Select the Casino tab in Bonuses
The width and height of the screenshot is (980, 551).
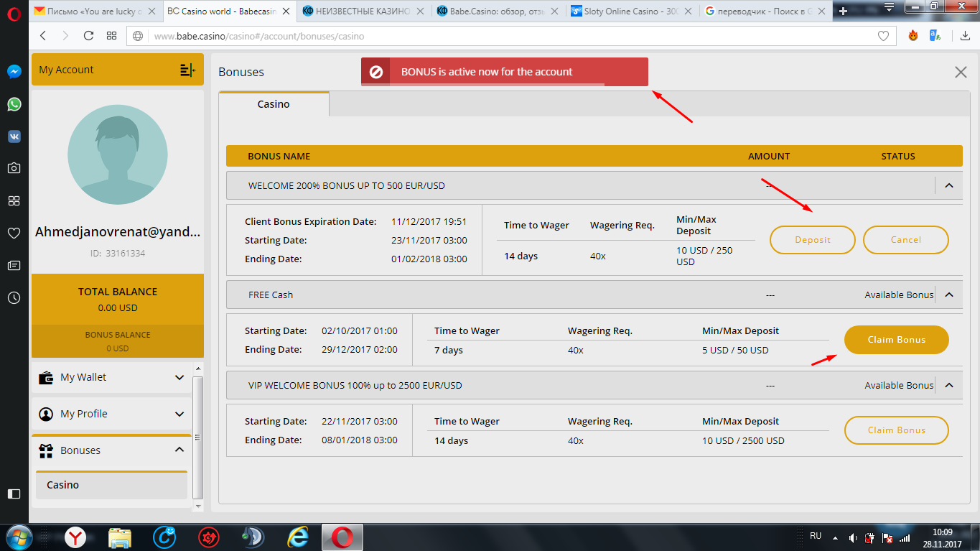coord(274,104)
